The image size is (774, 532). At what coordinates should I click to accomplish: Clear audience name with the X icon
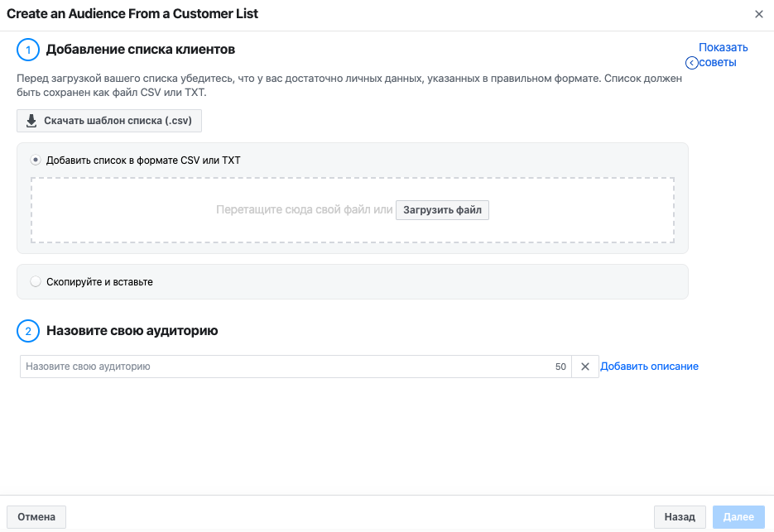coord(585,367)
